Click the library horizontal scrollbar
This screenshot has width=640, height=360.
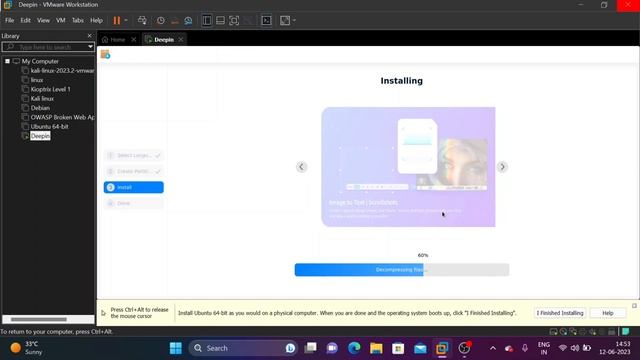point(39,319)
